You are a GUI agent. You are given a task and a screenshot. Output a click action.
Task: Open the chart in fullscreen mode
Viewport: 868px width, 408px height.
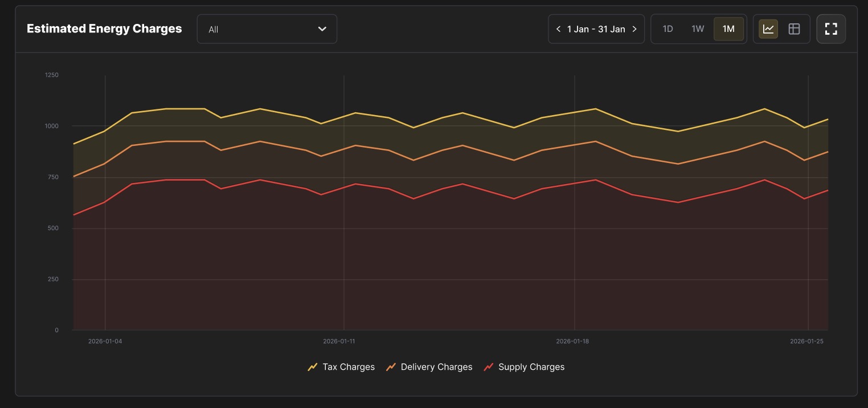tap(831, 29)
